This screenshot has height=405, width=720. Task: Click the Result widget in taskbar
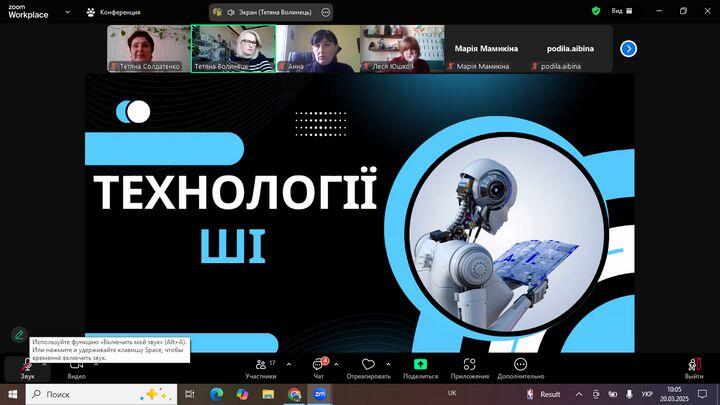pyautogui.click(x=543, y=394)
